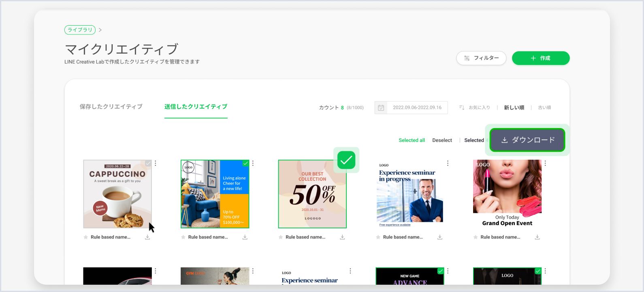
Task: Click the sort icon next to お気に入り
Action: [x=462, y=107]
